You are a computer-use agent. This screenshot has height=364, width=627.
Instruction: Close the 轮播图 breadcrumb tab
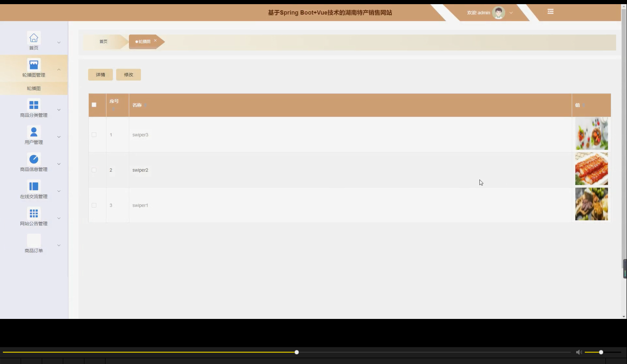point(155,41)
